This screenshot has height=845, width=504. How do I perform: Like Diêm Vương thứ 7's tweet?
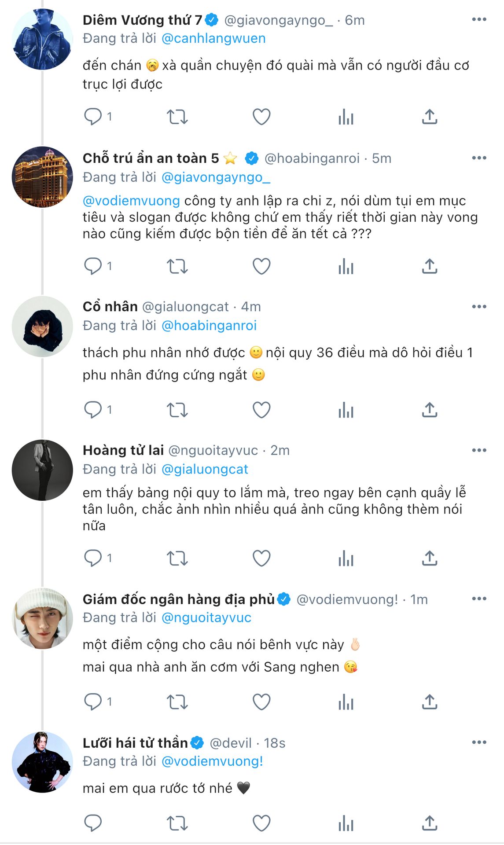click(x=261, y=117)
